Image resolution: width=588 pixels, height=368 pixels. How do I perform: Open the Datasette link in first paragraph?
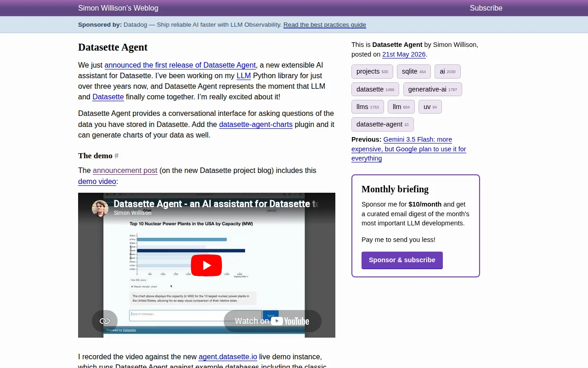pos(108,97)
